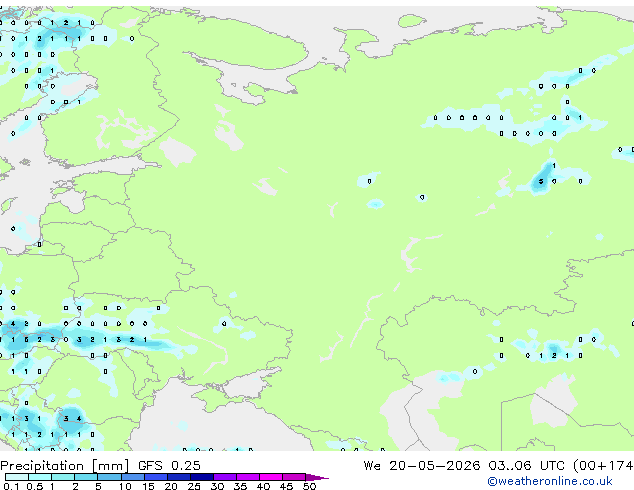Click the above-50 arrow tip of legend

[317, 477]
